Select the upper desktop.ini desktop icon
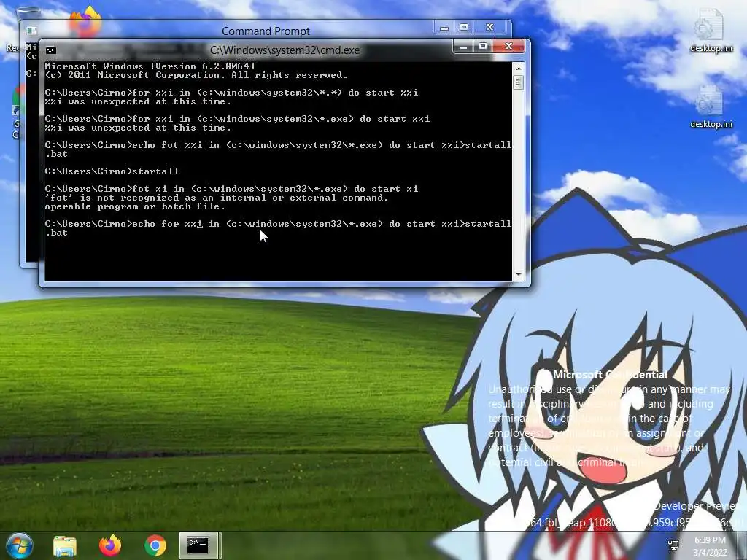747x560 pixels. click(711, 31)
